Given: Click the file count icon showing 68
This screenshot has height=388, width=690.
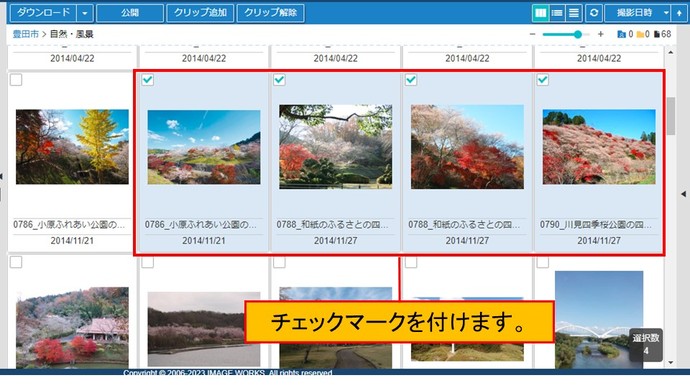Looking at the screenshot, I should click(x=657, y=34).
